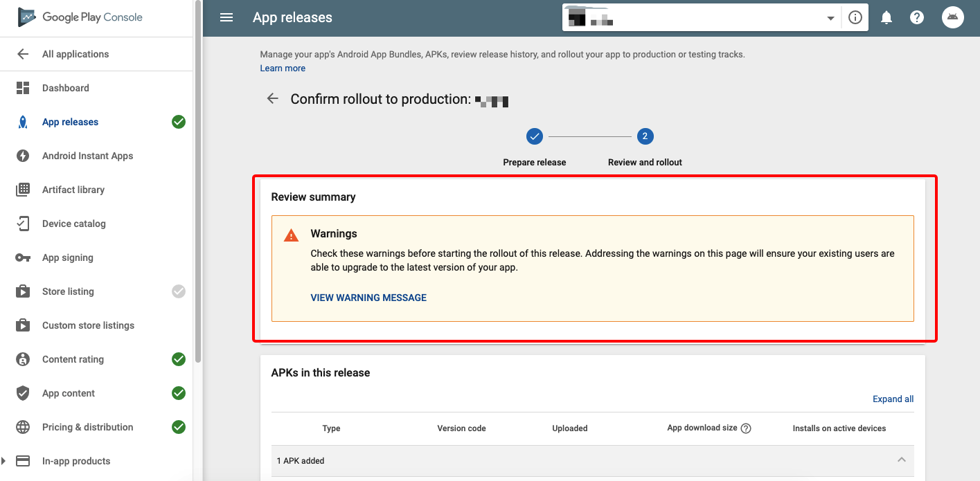Click the sidebar vertical scrollbar

click(x=198, y=180)
